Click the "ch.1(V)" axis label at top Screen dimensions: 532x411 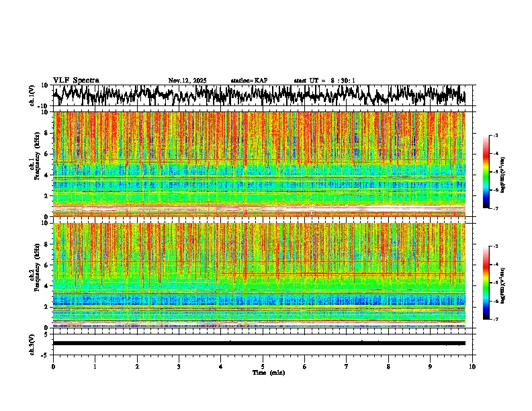pos(32,95)
